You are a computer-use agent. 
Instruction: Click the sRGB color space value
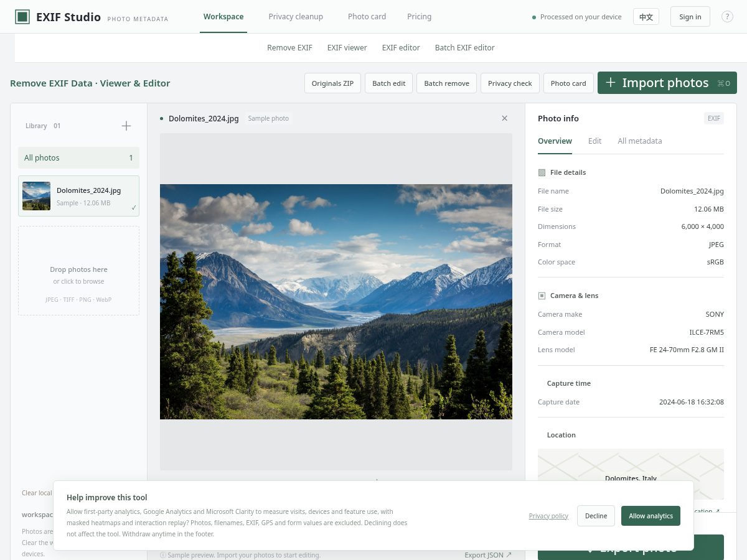[715, 262]
